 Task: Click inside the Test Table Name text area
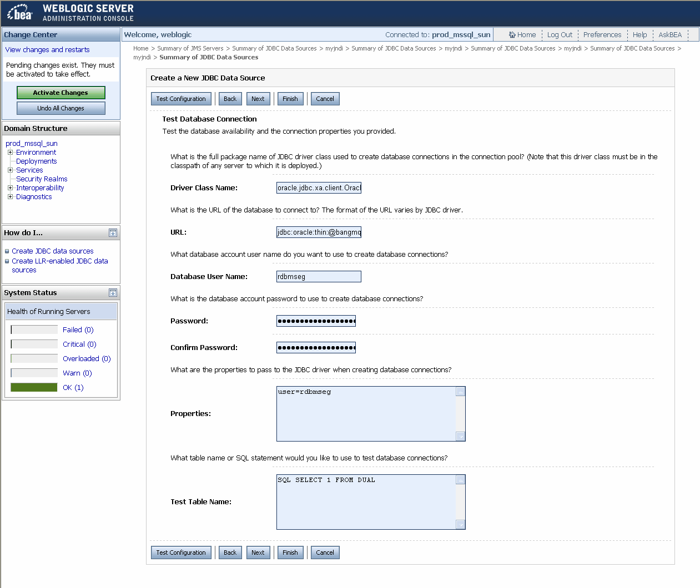pyautogui.click(x=366, y=502)
